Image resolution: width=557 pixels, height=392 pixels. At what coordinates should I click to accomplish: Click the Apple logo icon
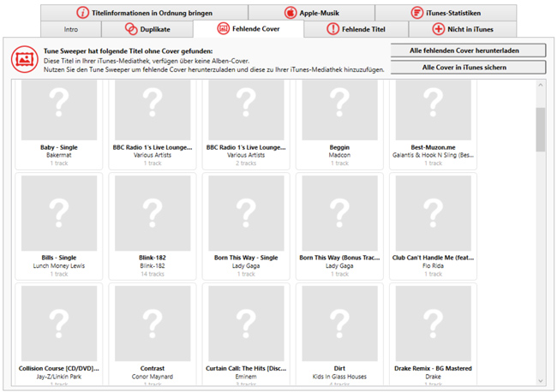point(290,13)
